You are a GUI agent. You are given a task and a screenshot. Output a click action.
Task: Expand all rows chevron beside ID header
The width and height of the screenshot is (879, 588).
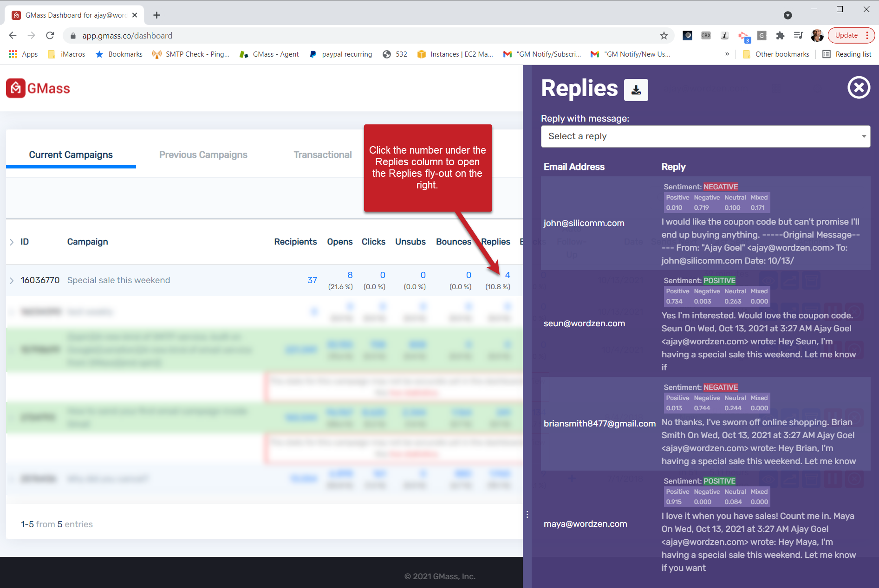[x=12, y=242]
